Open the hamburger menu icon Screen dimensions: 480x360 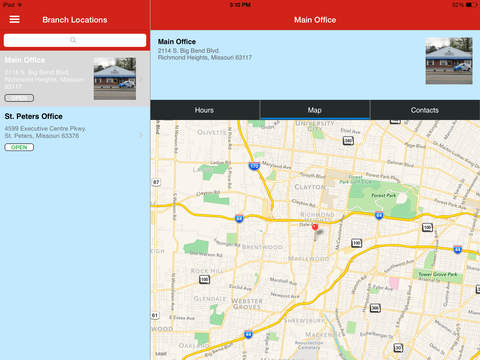(x=14, y=19)
